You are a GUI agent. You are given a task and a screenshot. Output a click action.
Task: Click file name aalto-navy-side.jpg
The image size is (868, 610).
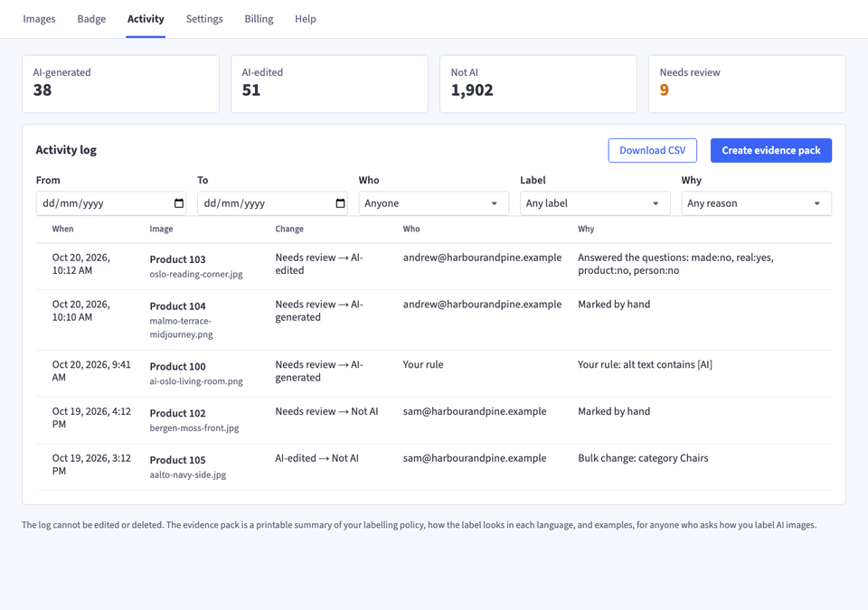188,475
